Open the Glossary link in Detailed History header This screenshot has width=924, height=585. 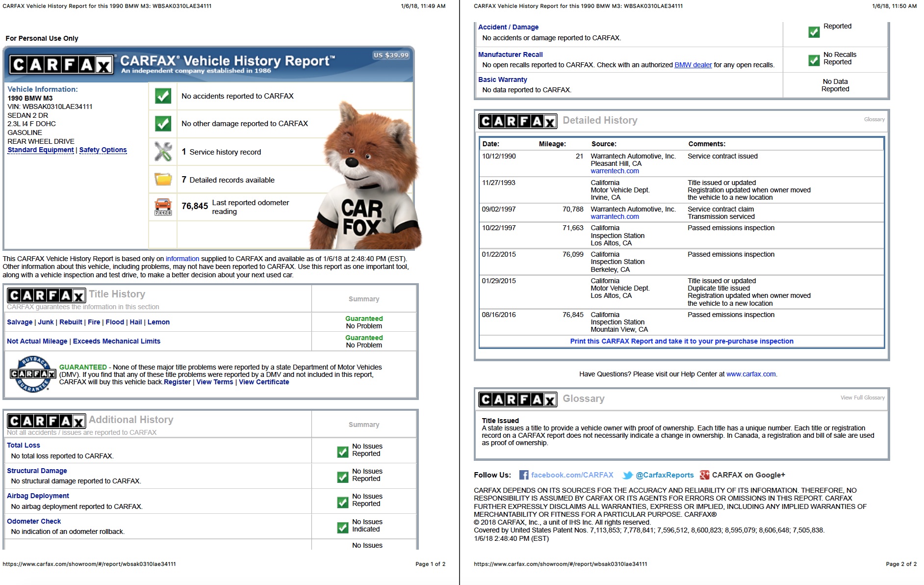pos(874,119)
